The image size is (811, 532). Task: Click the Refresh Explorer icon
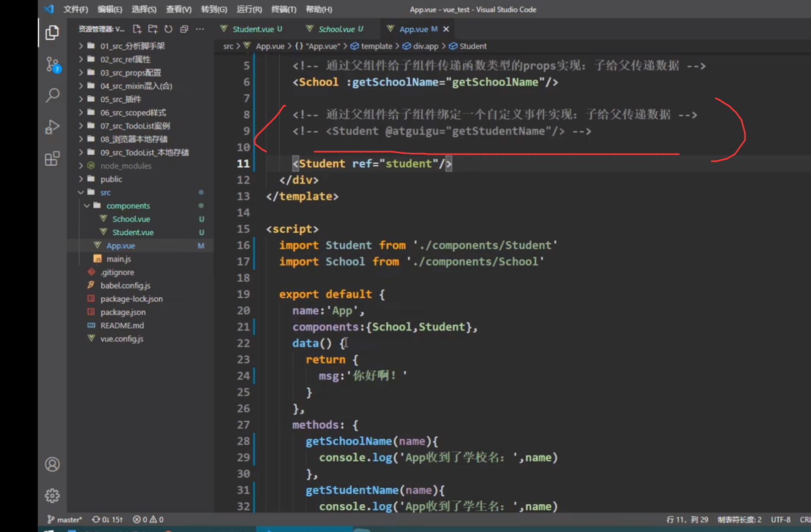point(168,29)
